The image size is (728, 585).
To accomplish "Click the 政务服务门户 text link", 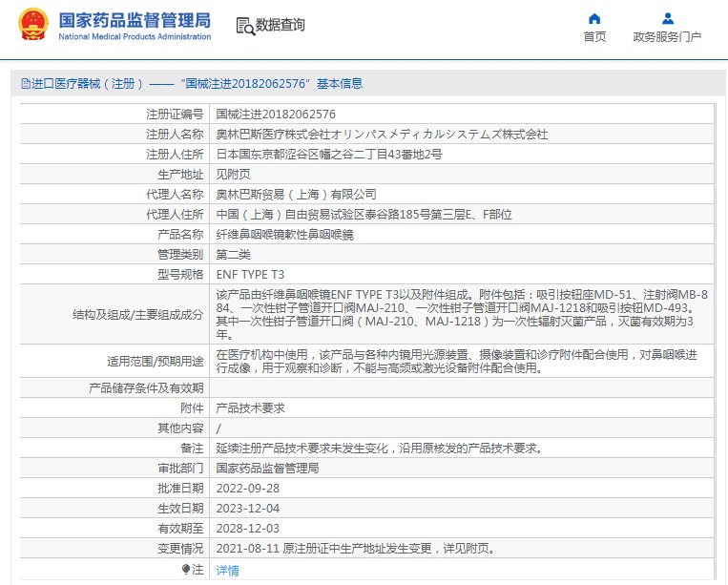I will click(x=667, y=36).
